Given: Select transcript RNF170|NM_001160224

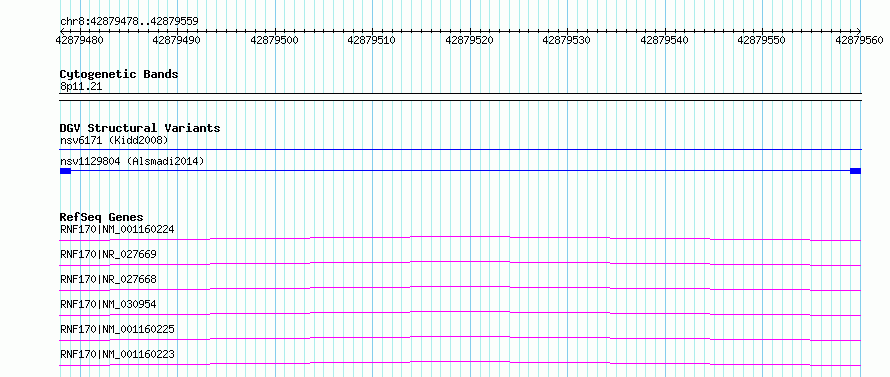Looking at the screenshot, I should click(117, 229).
